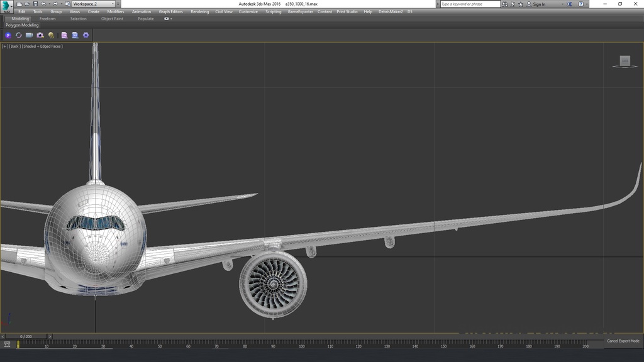This screenshot has height=362, width=644.
Task: Open the Shaded + Edged Faces viewport menu
Action: click(x=42, y=47)
